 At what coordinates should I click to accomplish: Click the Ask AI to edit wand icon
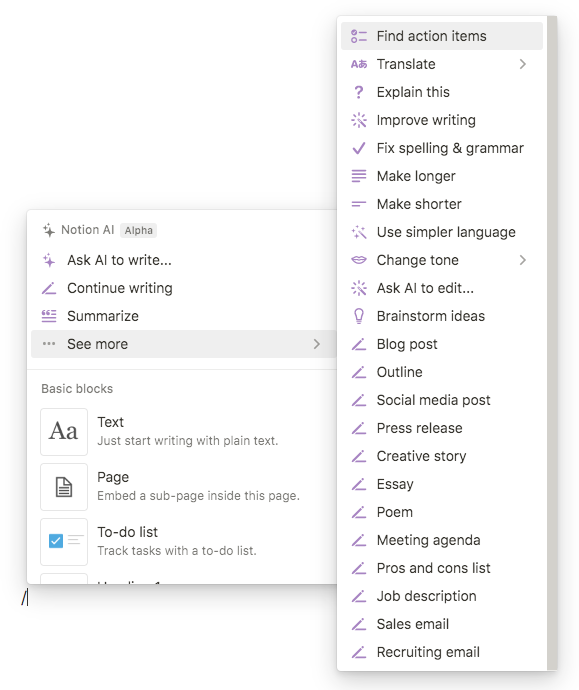[x=359, y=288]
